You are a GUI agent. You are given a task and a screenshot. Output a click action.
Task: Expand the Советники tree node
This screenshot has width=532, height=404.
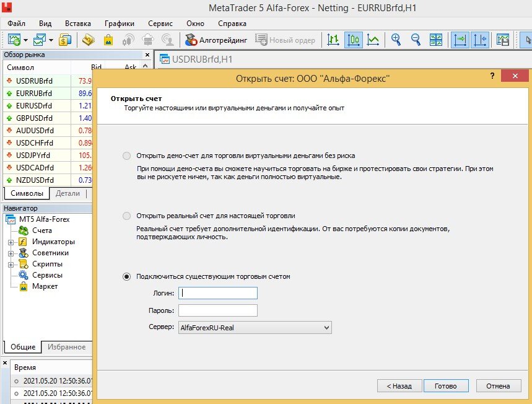[11, 253]
